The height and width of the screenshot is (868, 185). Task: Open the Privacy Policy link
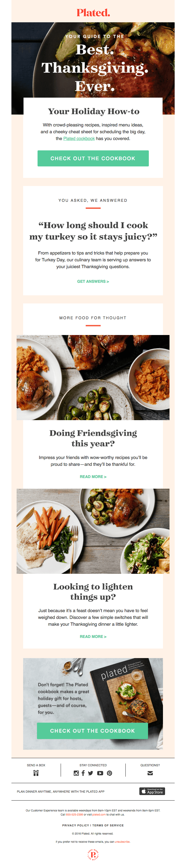click(76, 825)
